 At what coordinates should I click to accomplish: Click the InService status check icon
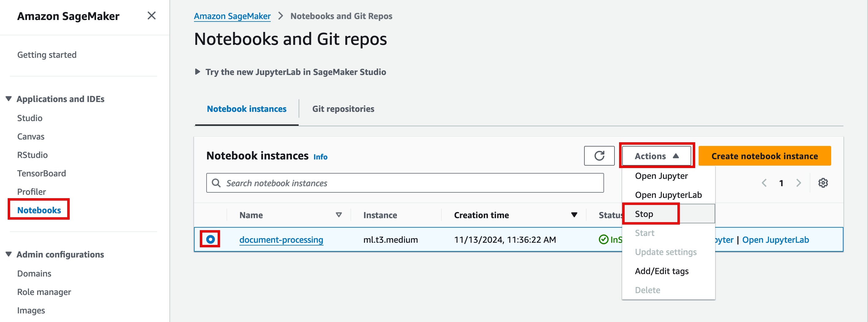pyautogui.click(x=603, y=239)
